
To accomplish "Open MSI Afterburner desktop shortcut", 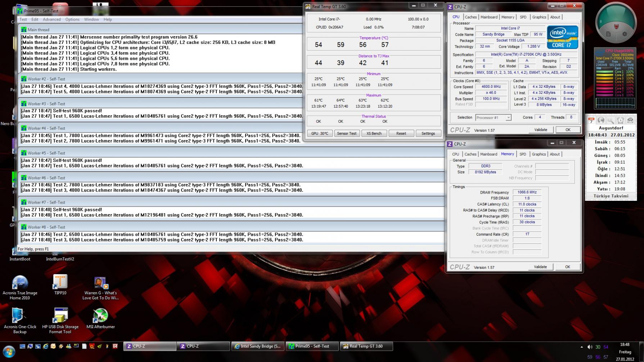I will click(x=100, y=318).
